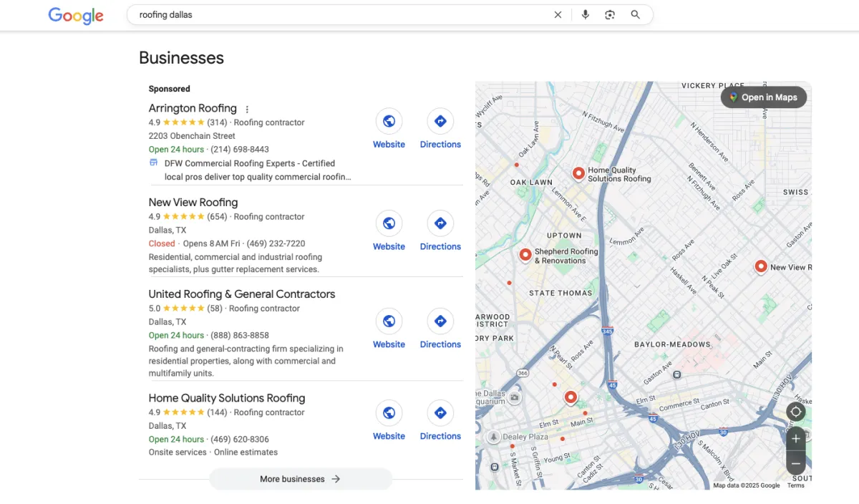Screen dimensions: 859x504
Task: Get directions icon for Arrington Roofing
Action: click(x=440, y=122)
